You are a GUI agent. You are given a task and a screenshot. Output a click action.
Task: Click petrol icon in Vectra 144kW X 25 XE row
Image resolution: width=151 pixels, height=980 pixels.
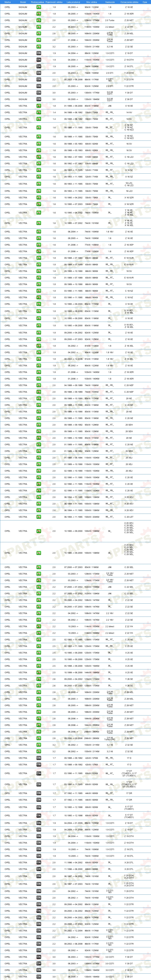(39, 672)
